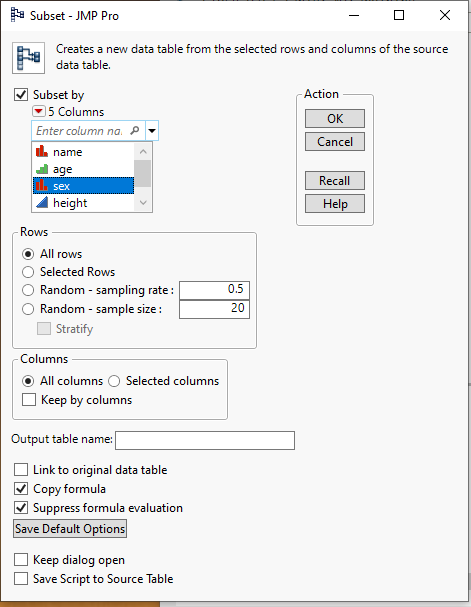Select the sex column in the list
Image resolution: width=471 pixels, height=607 pixels.
pos(83,186)
